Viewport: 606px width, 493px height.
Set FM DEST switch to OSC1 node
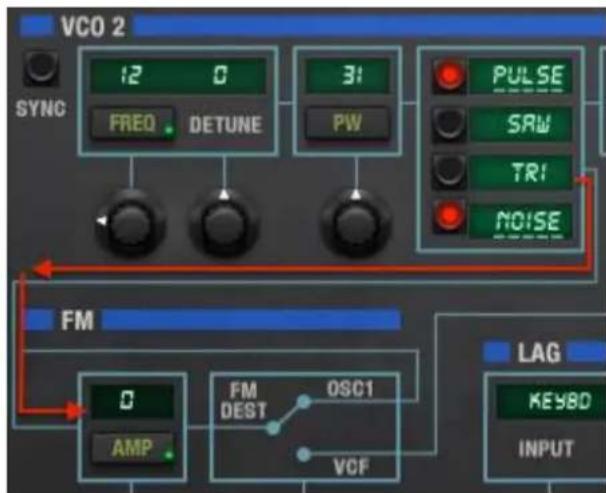tap(304, 401)
